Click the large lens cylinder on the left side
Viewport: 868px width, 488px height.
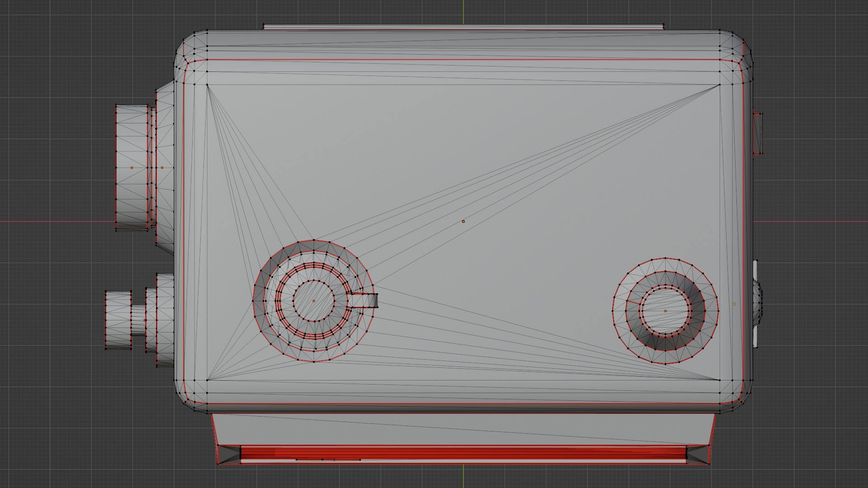pyautogui.click(x=132, y=168)
